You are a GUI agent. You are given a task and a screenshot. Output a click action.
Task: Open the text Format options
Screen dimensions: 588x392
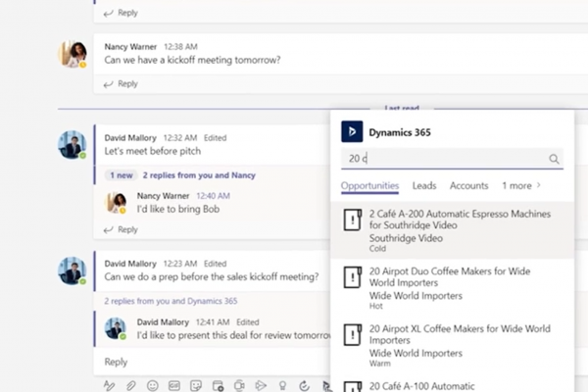(109, 385)
